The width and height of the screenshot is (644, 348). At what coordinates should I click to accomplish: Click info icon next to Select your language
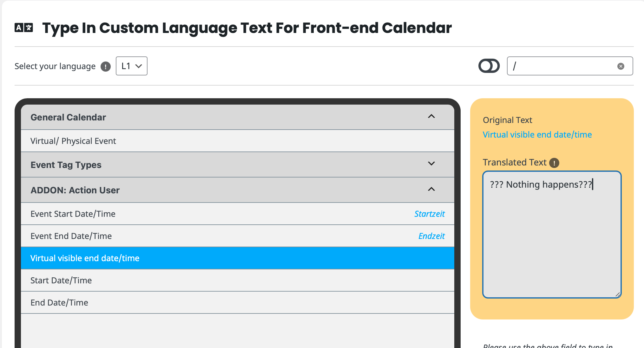click(x=106, y=67)
